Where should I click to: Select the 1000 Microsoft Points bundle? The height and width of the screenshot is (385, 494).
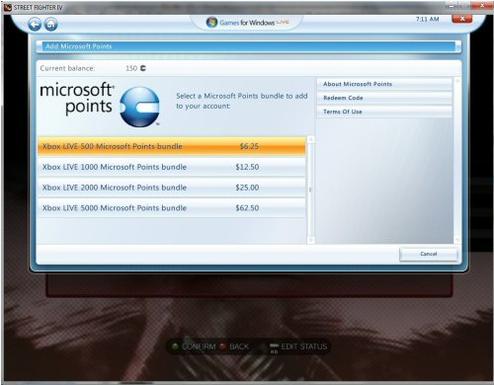tap(172, 167)
